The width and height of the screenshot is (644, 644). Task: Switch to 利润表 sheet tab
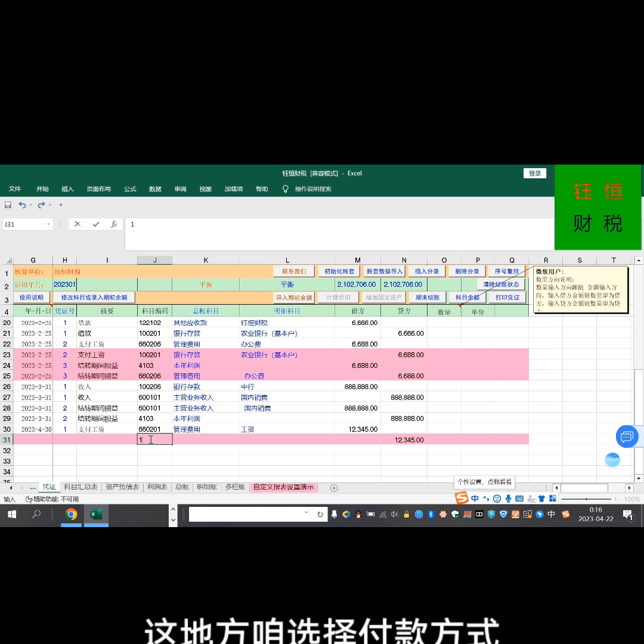point(157,487)
